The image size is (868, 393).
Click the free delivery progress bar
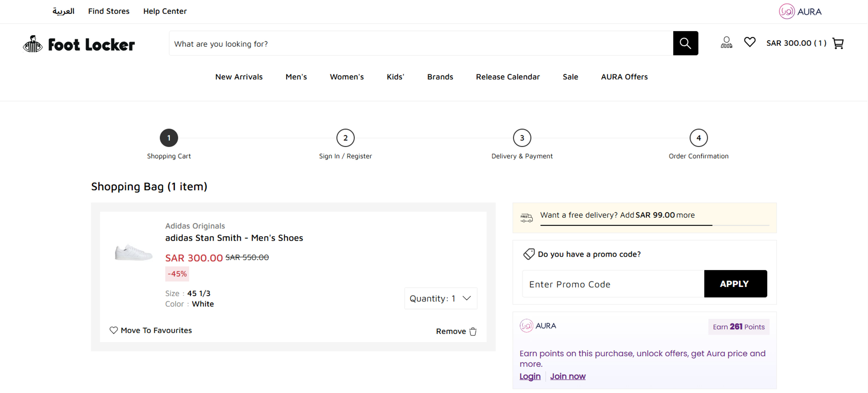(655, 225)
